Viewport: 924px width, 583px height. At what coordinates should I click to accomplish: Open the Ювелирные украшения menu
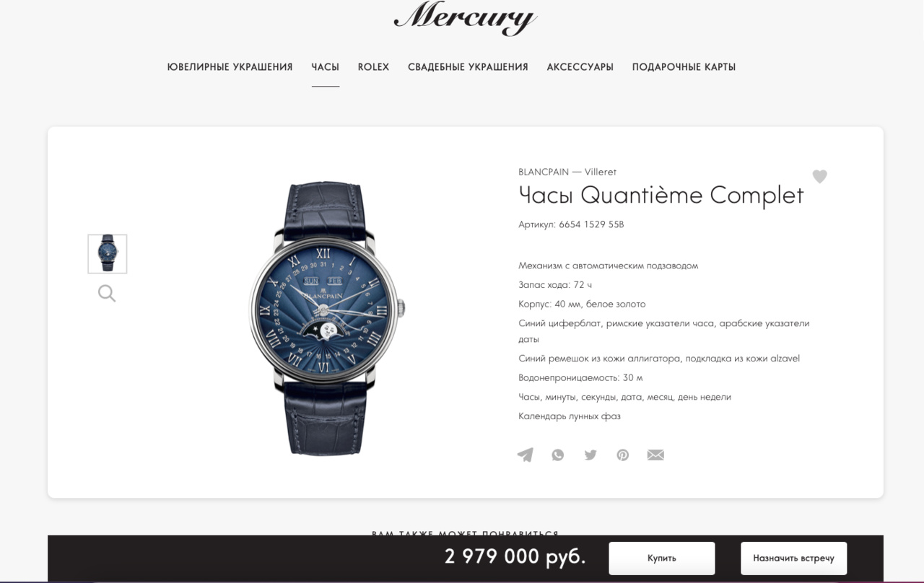coord(230,67)
